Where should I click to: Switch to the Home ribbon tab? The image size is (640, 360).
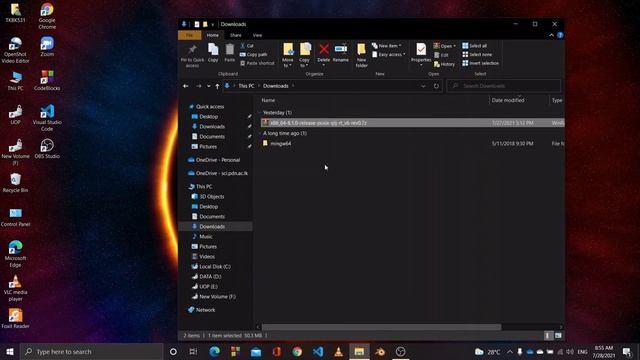coord(213,36)
